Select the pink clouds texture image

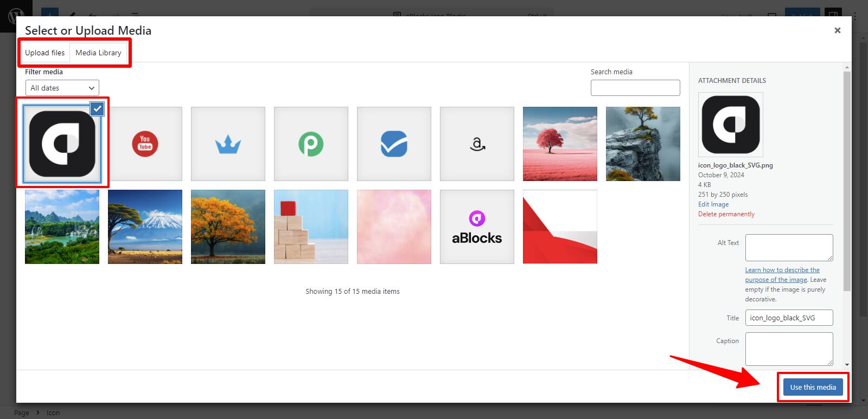(394, 227)
